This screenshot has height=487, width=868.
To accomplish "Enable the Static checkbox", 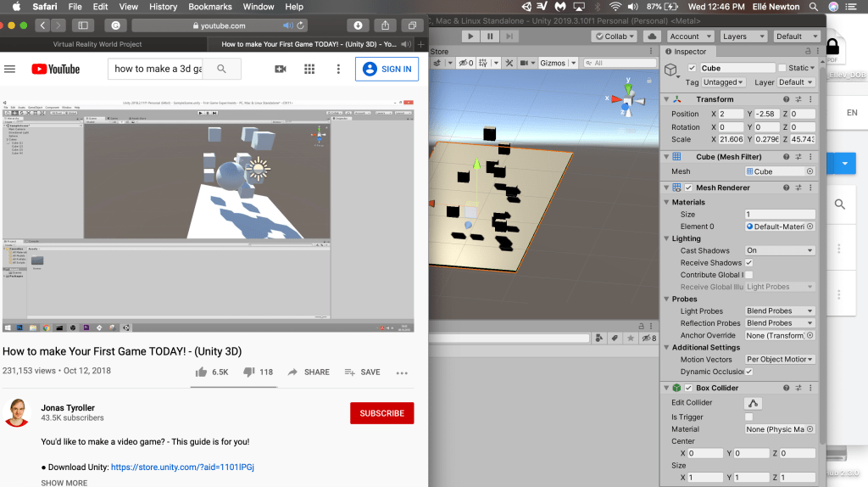I will coord(781,69).
